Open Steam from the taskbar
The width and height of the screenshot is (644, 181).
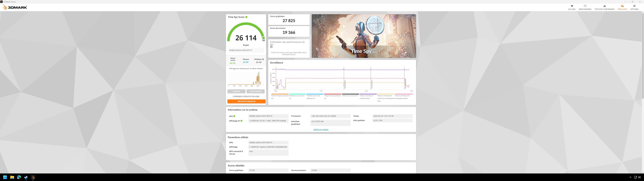pos(26,177)
